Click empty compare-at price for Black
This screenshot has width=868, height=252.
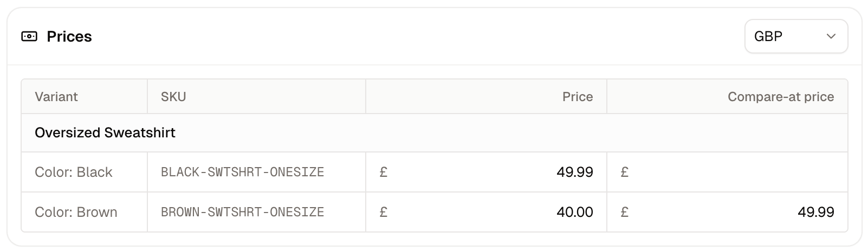tap(727, 172)
